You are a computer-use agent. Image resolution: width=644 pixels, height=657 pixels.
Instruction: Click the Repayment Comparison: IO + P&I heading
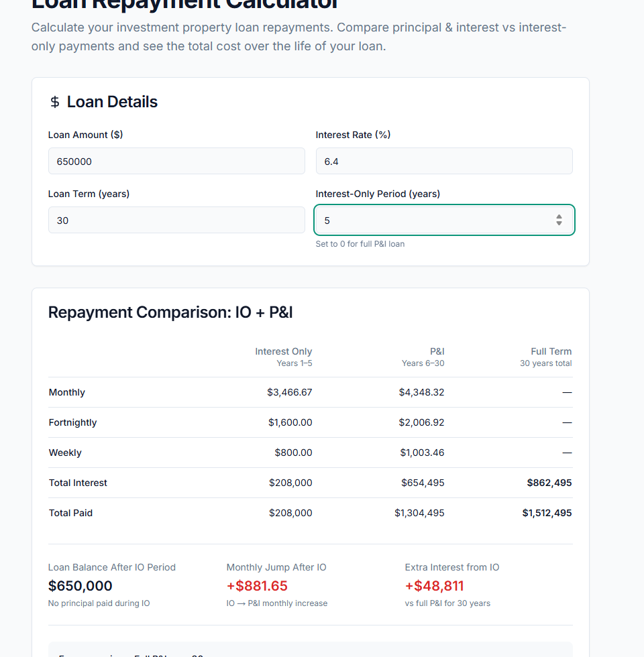170,312
